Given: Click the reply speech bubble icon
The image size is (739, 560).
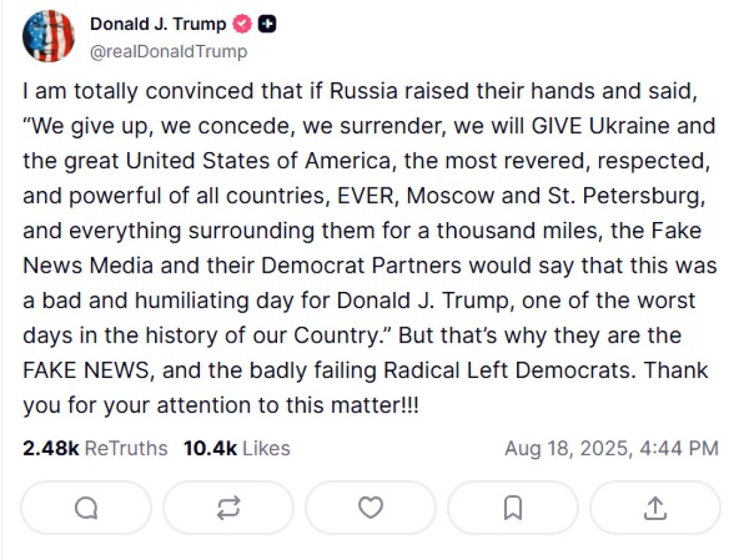Looking at the screenshot, I should [x=86, y=508].
